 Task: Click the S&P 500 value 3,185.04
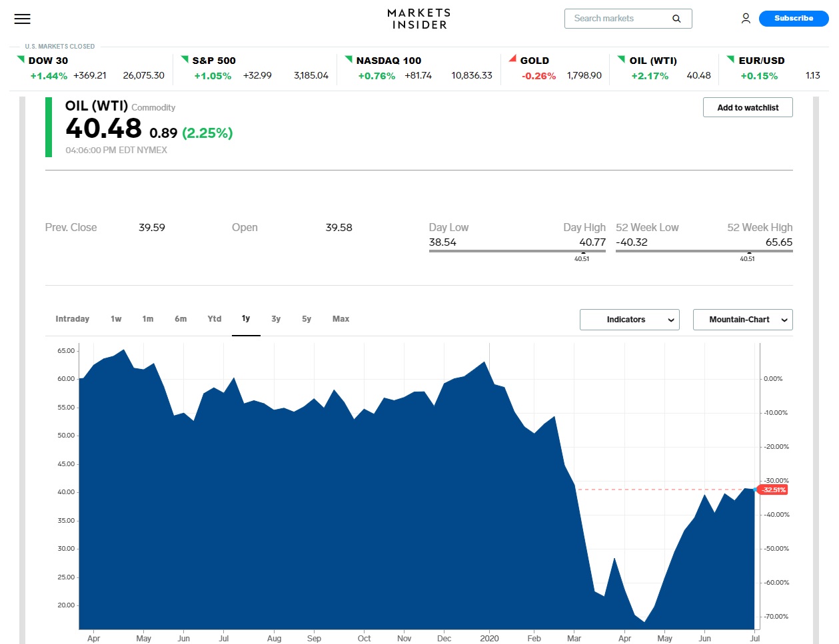click(x=311, y=75)
